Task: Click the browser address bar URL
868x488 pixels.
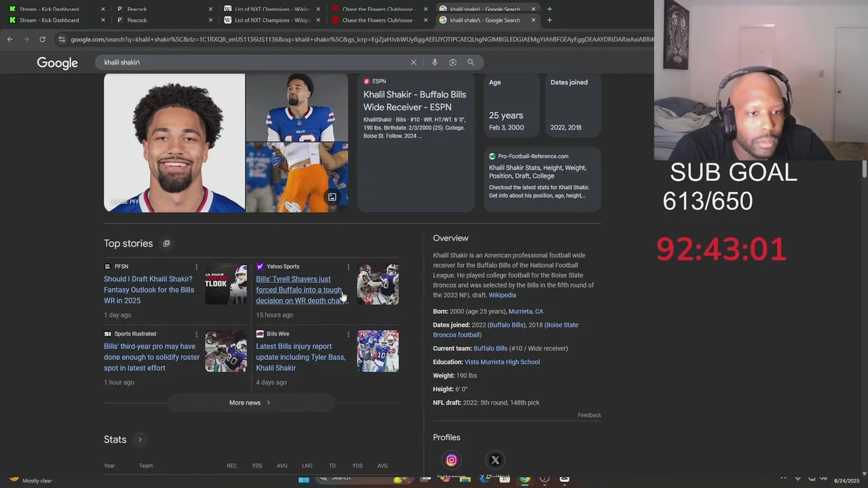Action: pyautogui.click(x=362, y=39)
